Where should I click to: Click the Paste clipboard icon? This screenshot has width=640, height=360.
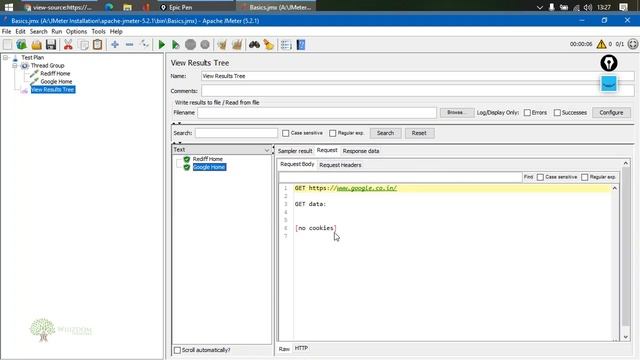[x=98, y=44]
